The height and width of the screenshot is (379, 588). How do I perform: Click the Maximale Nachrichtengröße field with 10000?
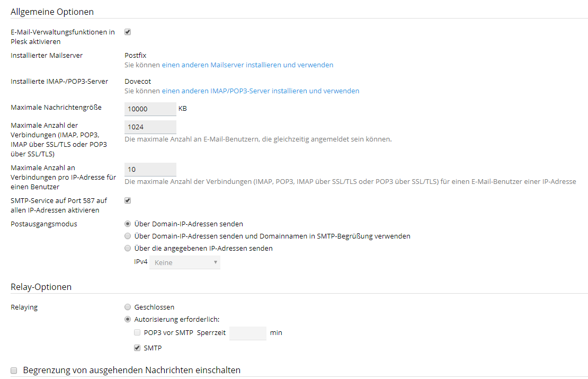(150, 109)
